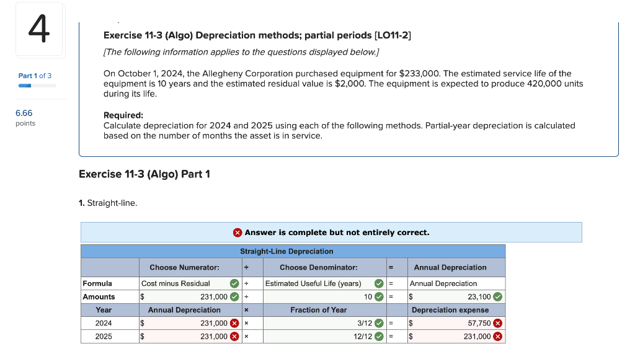This screenshot has width=635, height=364.
Task: Click the red X beside 2025 depreciation expense
Action: (x=498, y=336)
